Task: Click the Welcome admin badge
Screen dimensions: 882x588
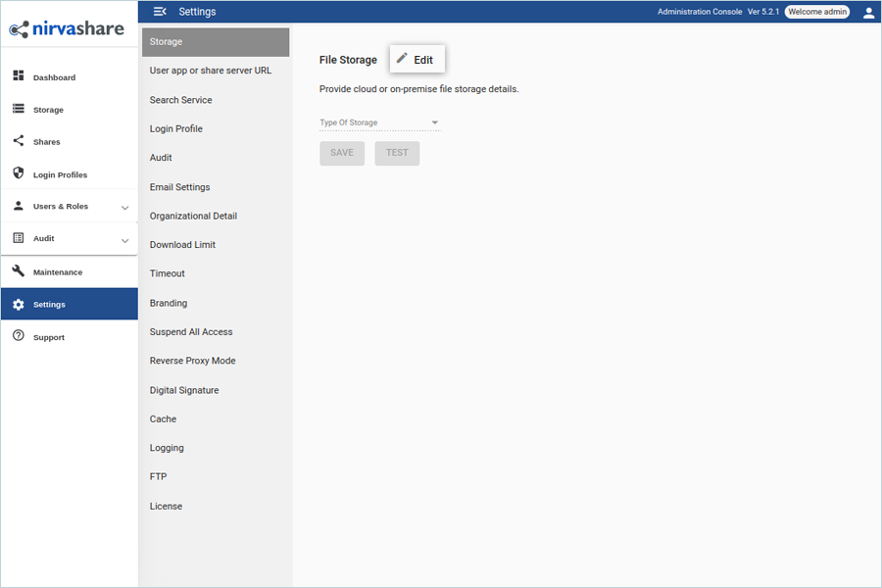Action: pos(816,12)
